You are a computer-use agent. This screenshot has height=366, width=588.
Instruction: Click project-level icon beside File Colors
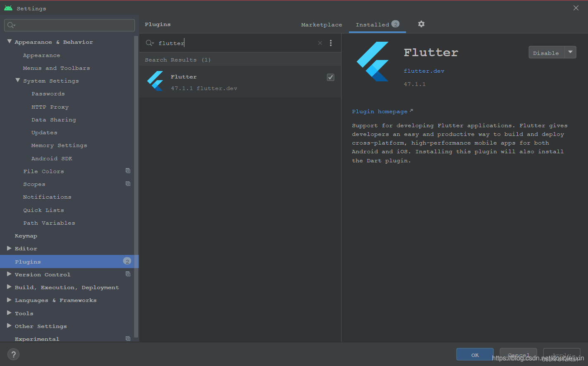(x=128, y=171)
